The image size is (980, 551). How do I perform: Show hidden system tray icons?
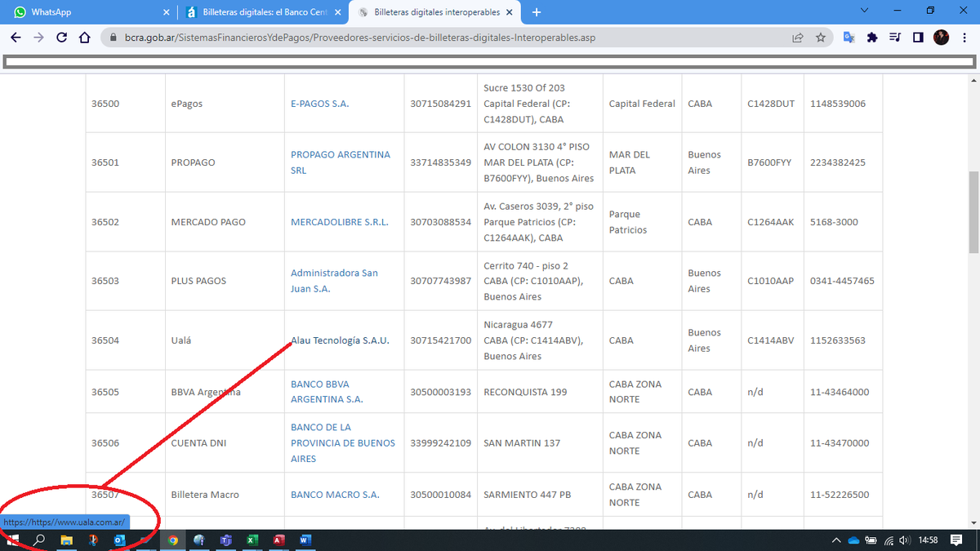(x=836, y=540)
